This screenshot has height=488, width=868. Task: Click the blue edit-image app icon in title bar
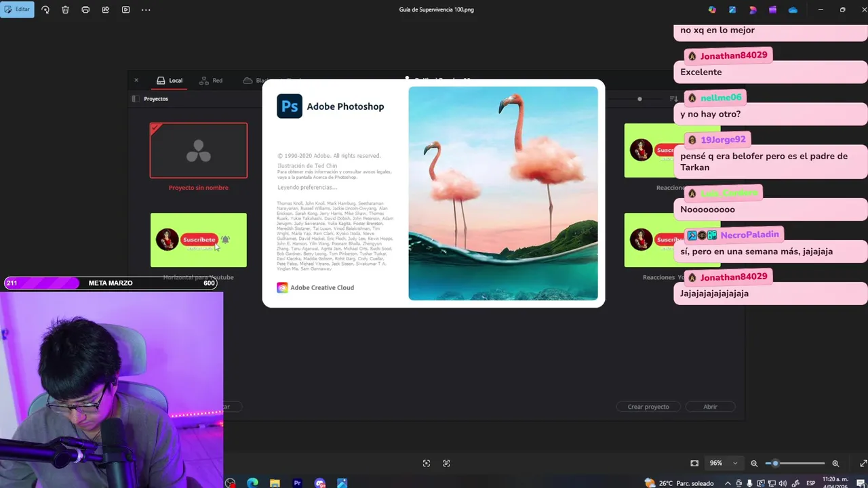(732, 9)
